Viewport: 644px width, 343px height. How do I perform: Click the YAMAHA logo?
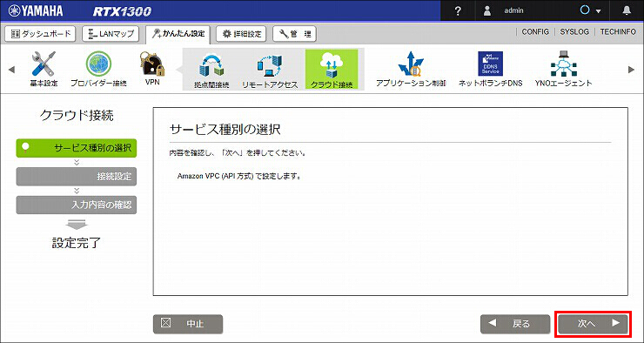pos(36,11)
